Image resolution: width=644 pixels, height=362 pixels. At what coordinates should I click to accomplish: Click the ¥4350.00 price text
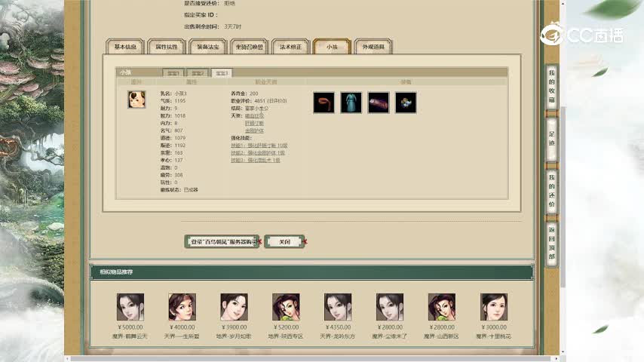coord(338,327)
